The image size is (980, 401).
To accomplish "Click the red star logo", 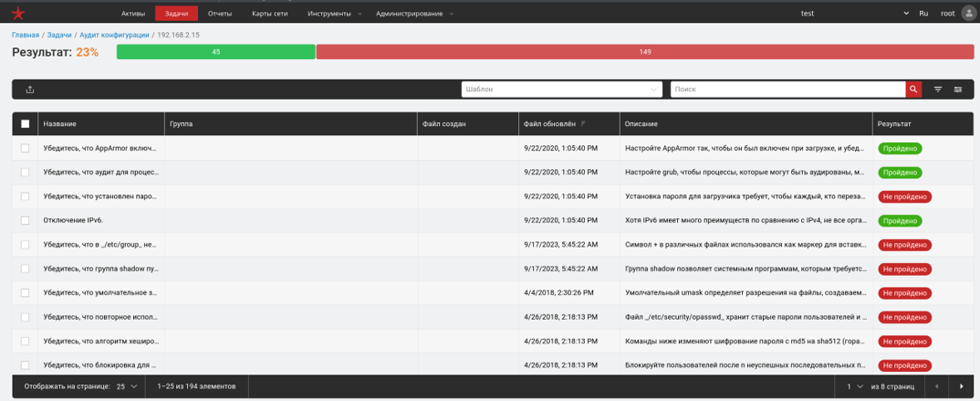I will [18, 13].
